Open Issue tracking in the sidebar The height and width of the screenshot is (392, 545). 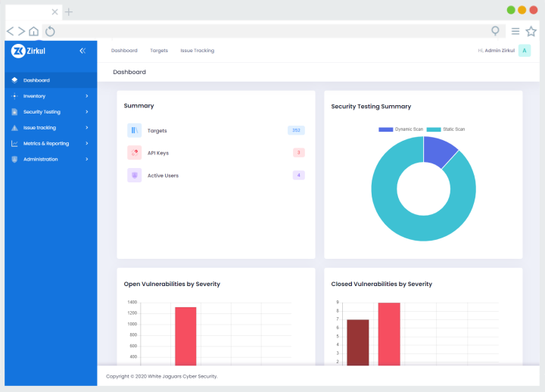51,128
